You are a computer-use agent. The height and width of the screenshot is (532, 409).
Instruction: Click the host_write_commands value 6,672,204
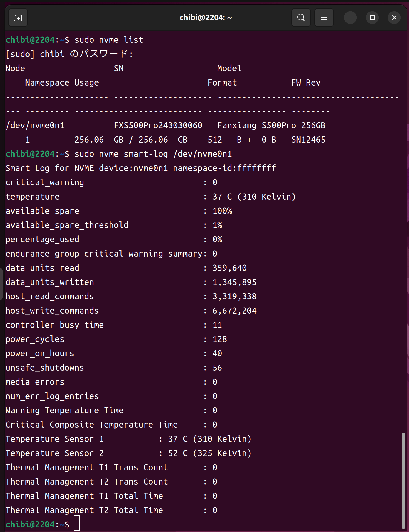(x=234, y=311)
